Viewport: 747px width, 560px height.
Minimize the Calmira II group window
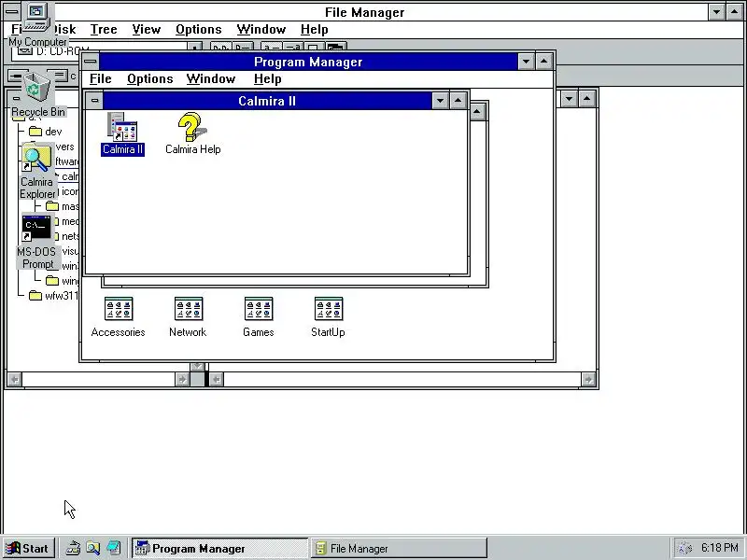440,101
